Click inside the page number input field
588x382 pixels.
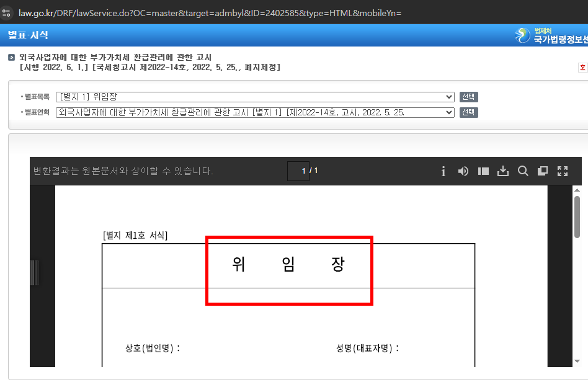pos(299,171)
